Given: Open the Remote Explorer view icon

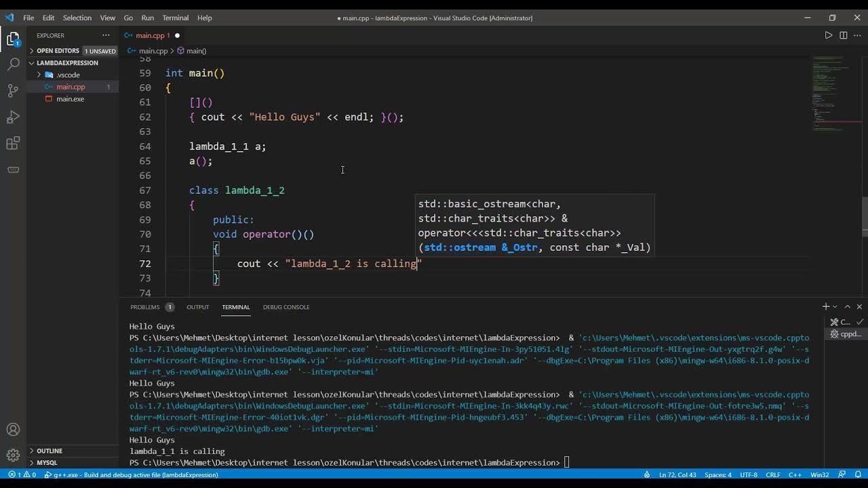Looking at the screenshot, I should [x=13, y=169].
